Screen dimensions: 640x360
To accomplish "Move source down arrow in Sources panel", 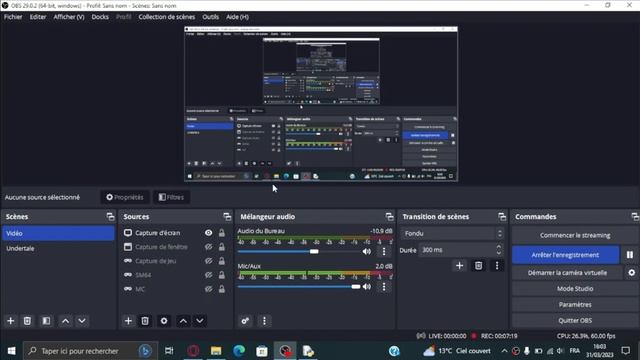I will (200, 321).
